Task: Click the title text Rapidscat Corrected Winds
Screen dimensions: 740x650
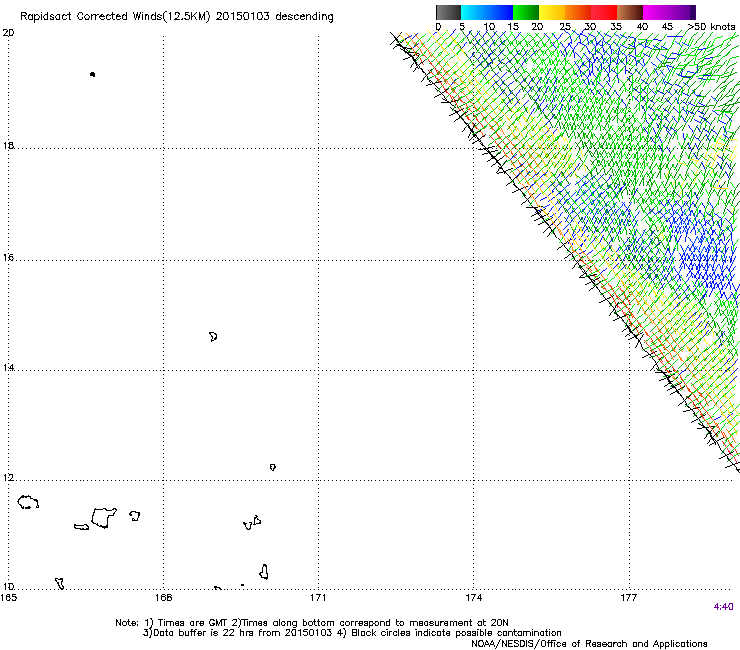Action: tap(91, 17)
